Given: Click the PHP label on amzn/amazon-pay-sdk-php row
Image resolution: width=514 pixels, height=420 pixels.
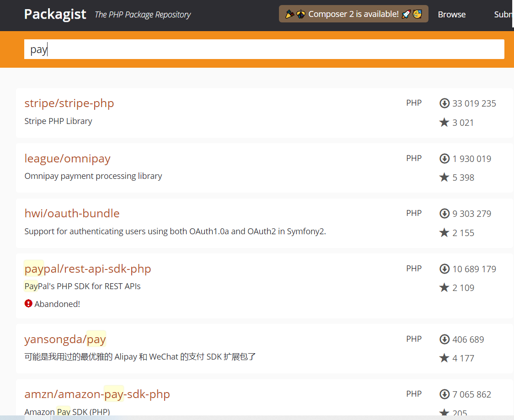Looking at the screenshot, I should click(414, 394).
